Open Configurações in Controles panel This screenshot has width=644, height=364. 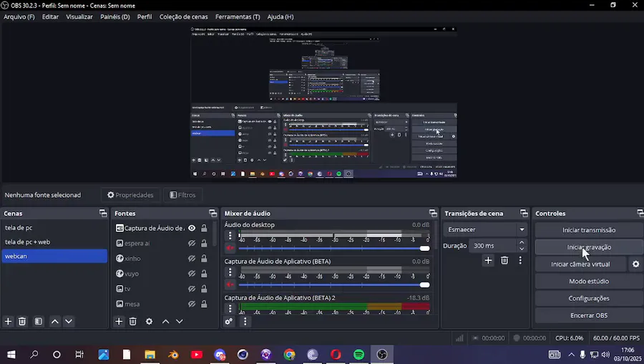[589, 298]
